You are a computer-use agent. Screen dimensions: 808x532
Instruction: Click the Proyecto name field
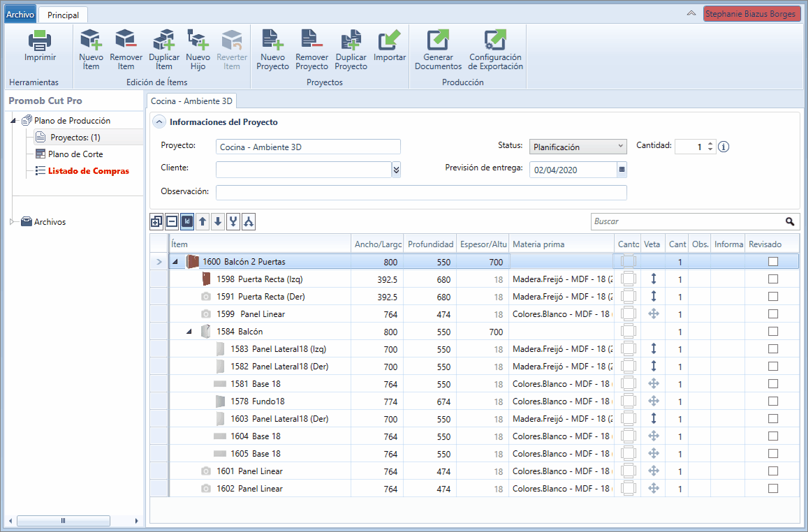point(308,147)
